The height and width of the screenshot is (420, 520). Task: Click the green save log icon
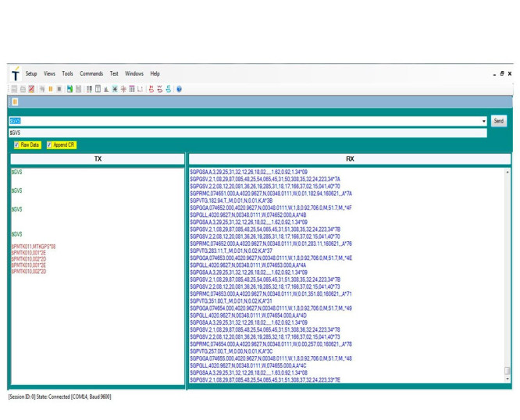69,89
